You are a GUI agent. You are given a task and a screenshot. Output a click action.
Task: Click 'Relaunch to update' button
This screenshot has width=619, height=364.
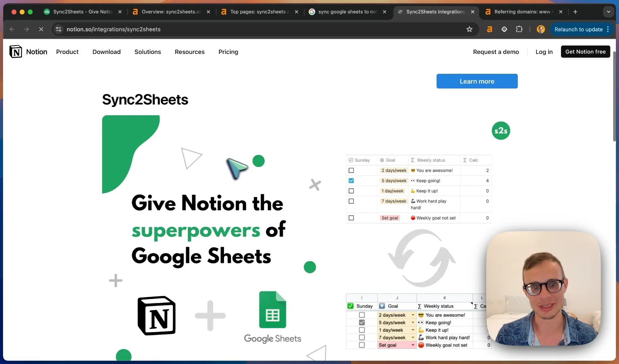[x=579, y=29]
